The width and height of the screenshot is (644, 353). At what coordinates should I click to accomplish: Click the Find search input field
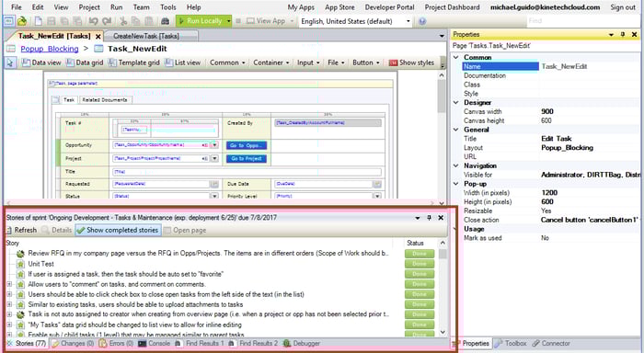click(584, 20)
